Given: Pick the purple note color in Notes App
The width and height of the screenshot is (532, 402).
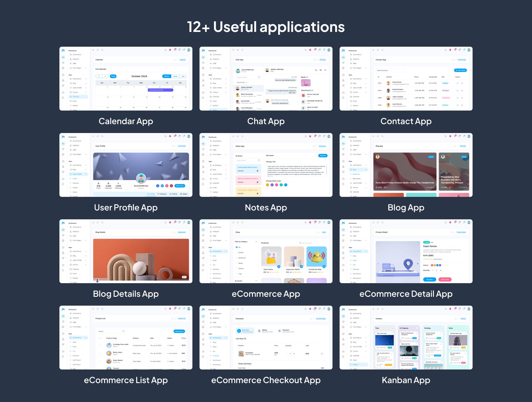Looking at the screenshot, I should [272, 185].
